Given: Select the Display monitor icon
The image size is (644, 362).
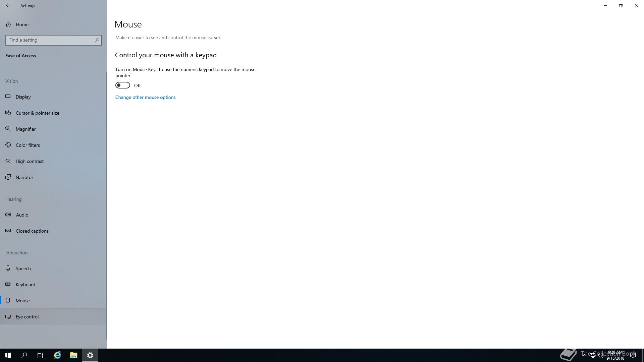Looking at the screenshot, I should click(8, 97).
